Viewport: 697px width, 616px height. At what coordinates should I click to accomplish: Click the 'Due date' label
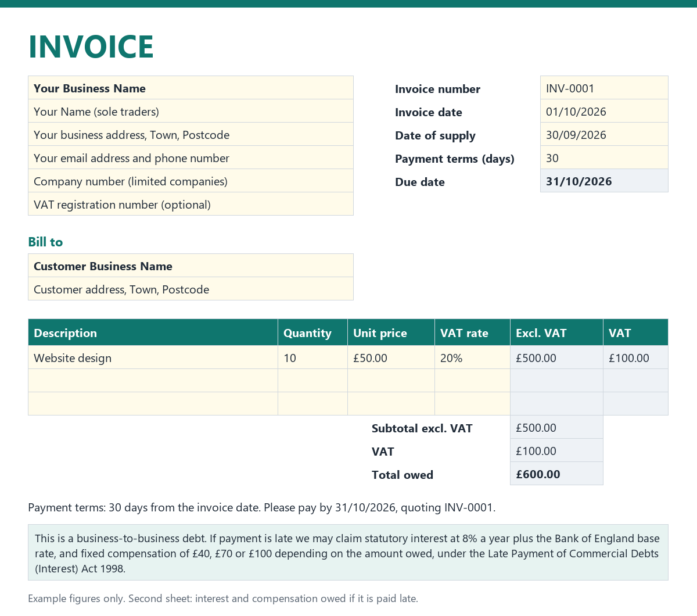420,182
